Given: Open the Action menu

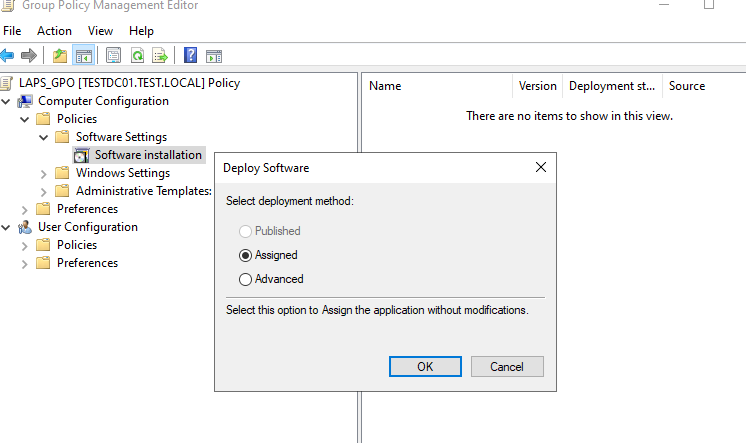Looking at the screenshot, I should pos(54,31).
